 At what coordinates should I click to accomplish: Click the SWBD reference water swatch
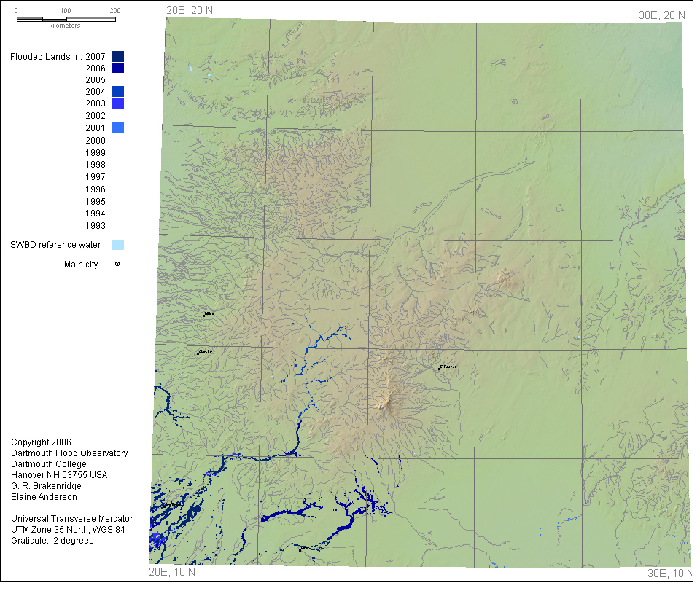click(117, 245)
